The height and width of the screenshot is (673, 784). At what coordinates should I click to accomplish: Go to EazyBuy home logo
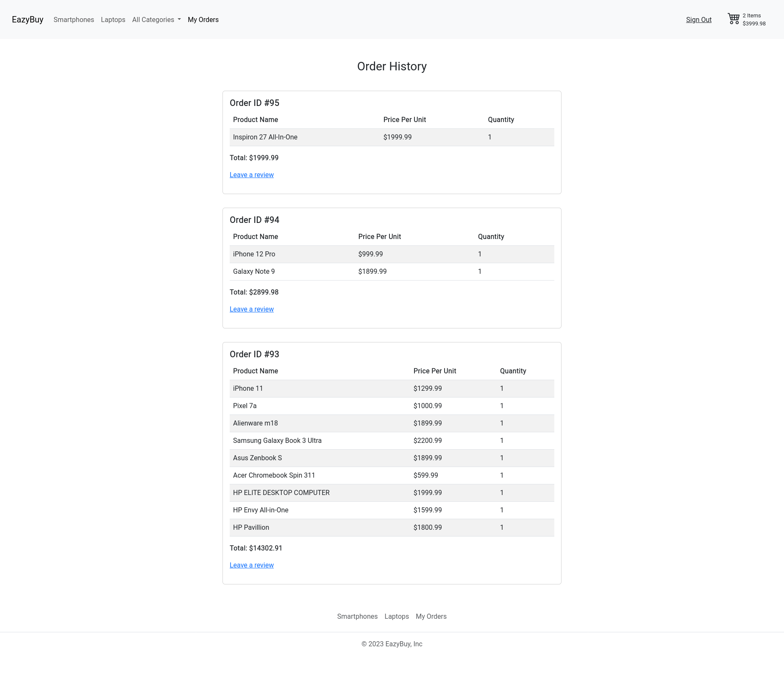(28, 19)
